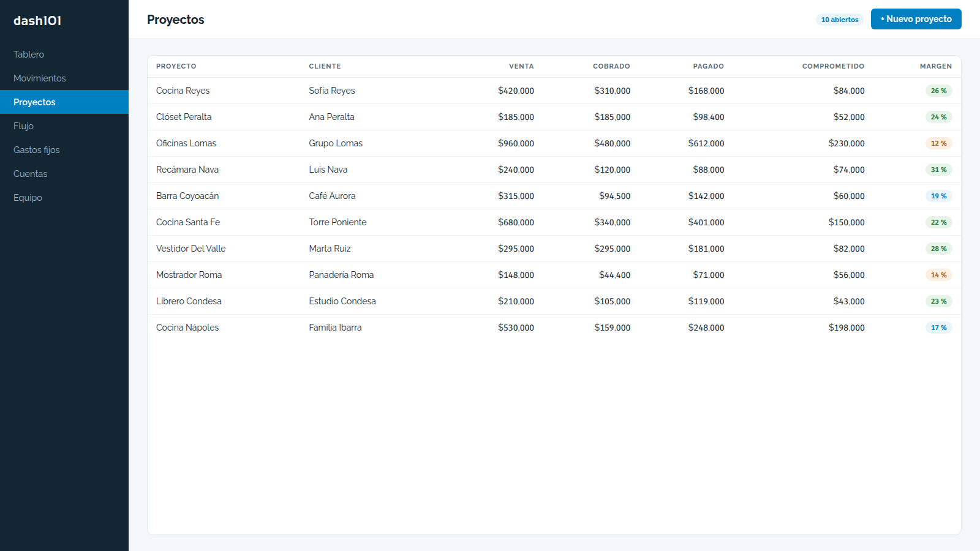Click the 31 % margin badge
This screenshot has height=551, width=980.
pyautogui.click(x=938, y=170)
